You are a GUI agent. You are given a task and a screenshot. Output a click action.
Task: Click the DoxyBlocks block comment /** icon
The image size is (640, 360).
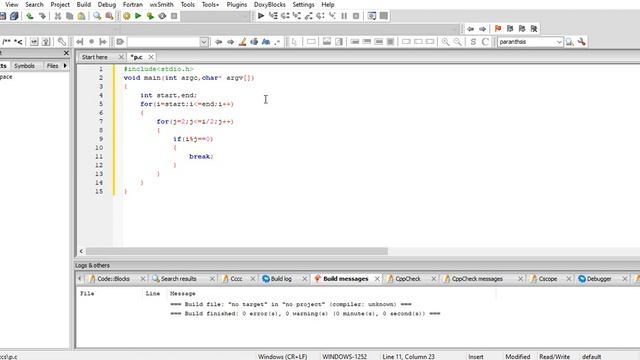pyautogui.click(x=7, y=42)
